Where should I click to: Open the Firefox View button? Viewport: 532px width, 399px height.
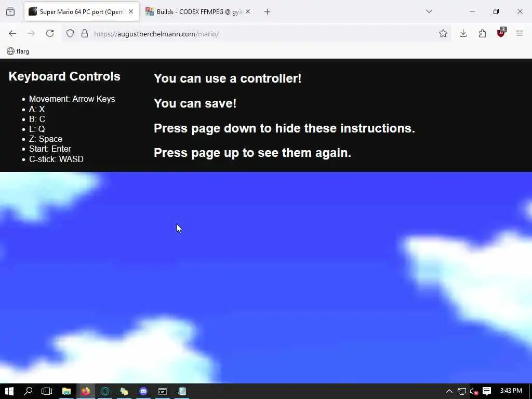tap(10, 11)
